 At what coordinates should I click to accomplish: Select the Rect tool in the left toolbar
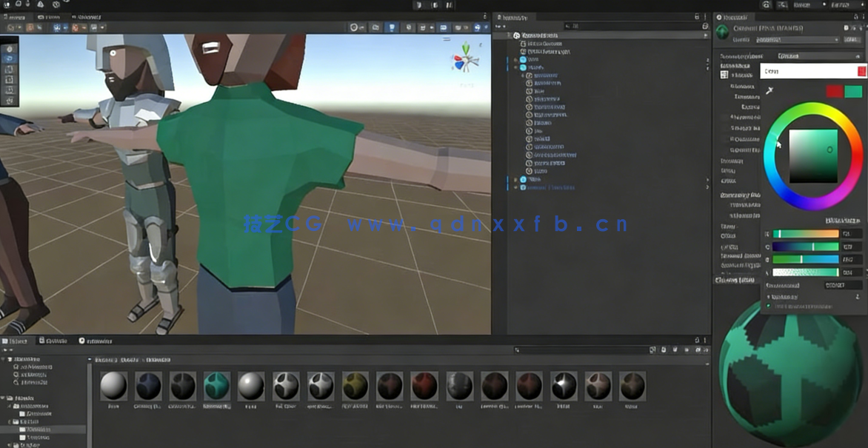coord(8,90)
